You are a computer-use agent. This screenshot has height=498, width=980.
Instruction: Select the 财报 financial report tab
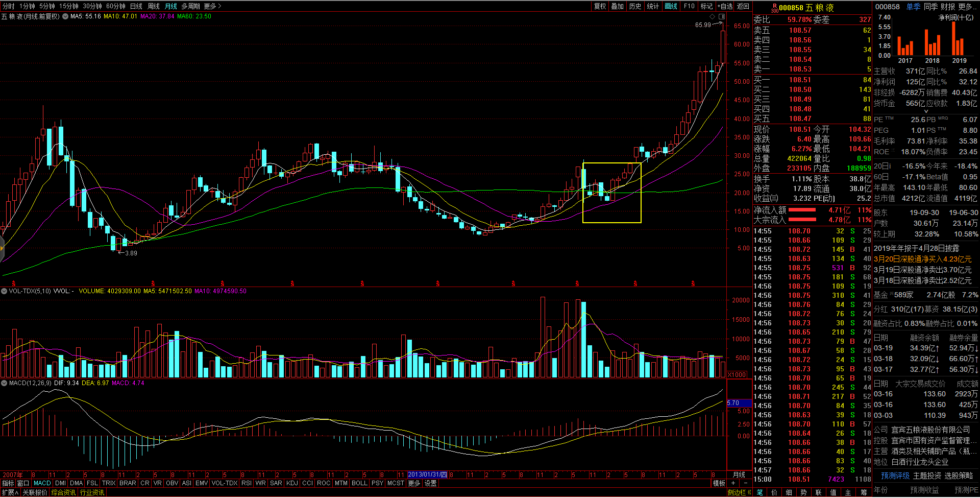[948, 7]
